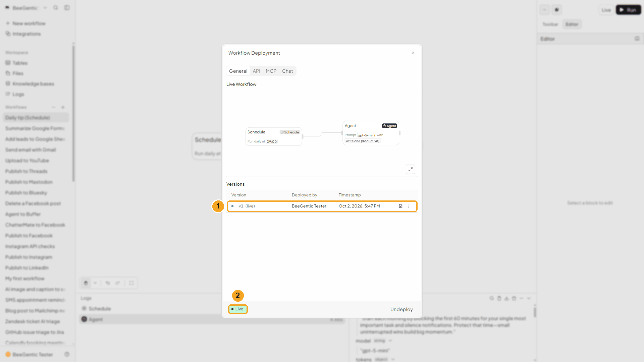Viewport: 644px width, 362px height.
Task: Click the Agent node in the preview
Action: (371, 133)
